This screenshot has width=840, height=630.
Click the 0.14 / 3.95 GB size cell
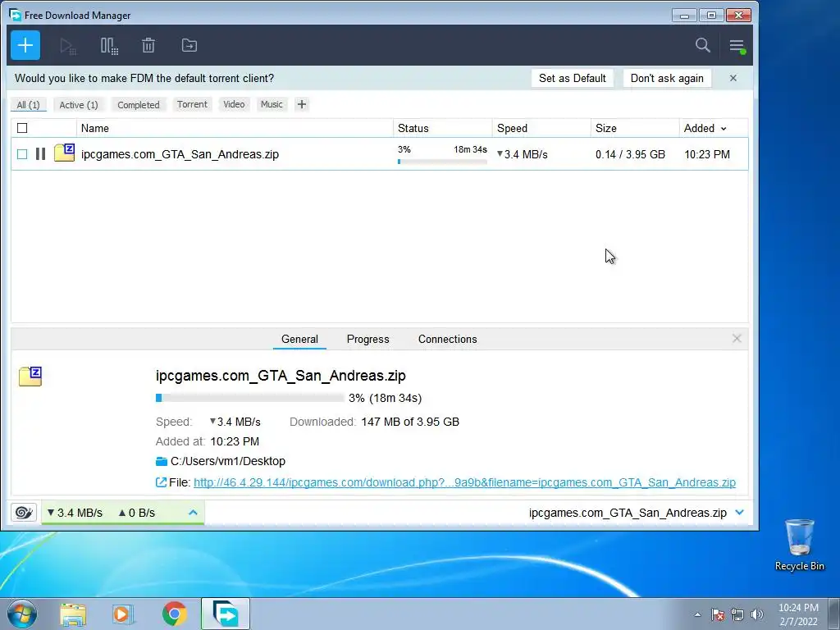tap(630, 154)
